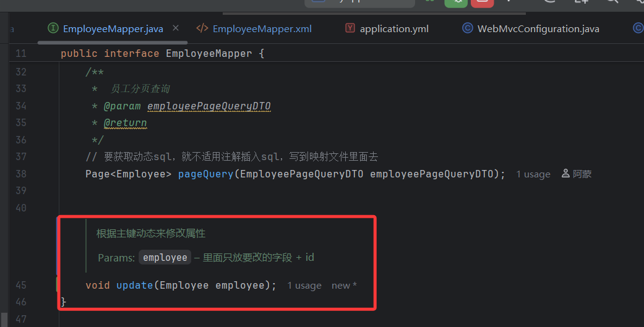Click the Employee parameter type in update
This screenshot has width=644, height=327.
(x=184, y=285)
